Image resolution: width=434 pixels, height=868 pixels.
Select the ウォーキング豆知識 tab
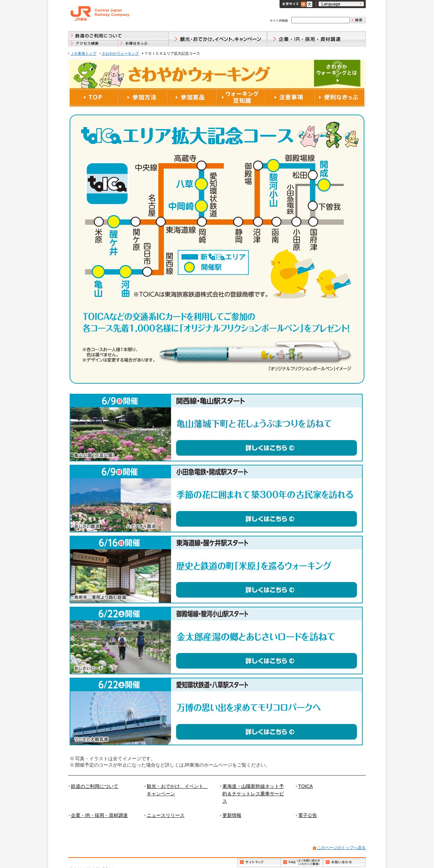tap(241, 97)
